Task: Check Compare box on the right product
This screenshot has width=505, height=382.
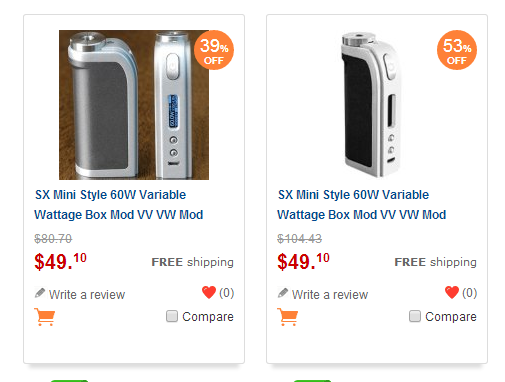Action: point(415,316)
